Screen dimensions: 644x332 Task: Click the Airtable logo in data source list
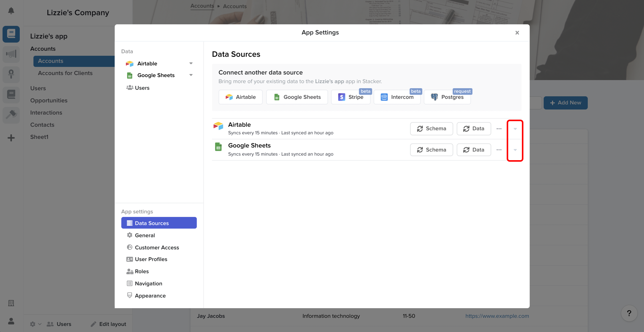(x=218, y=126)
